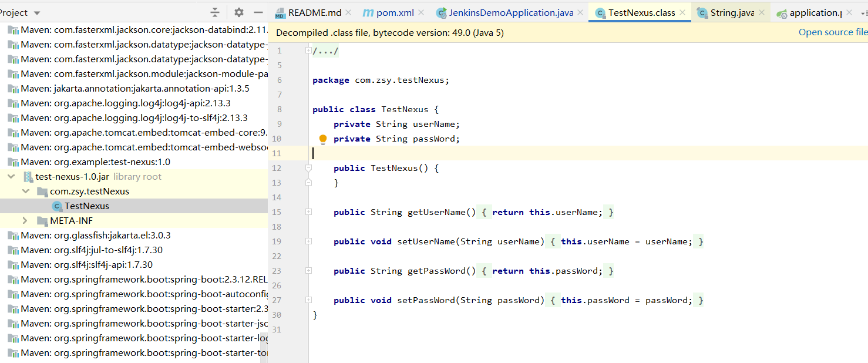This screenshot has width=868, height=363.
Task: Click the Project panel vertical scrollbar
Action: (264, 347)
